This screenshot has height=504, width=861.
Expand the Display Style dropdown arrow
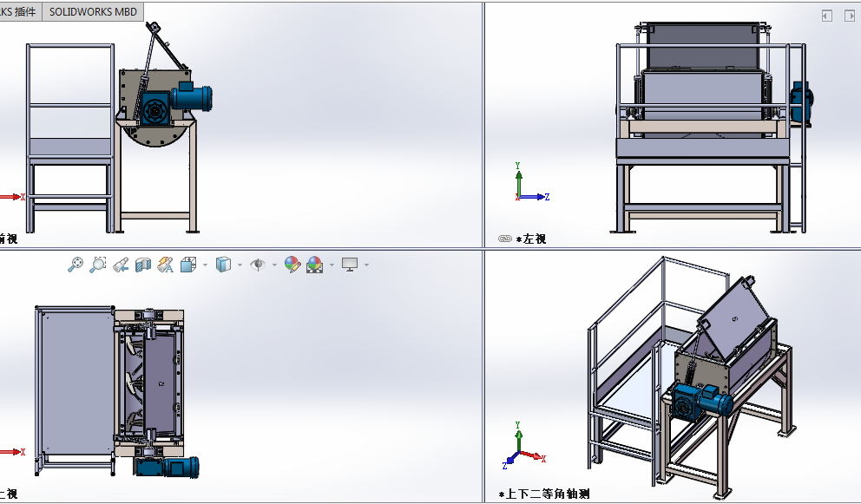pos(240,265)
